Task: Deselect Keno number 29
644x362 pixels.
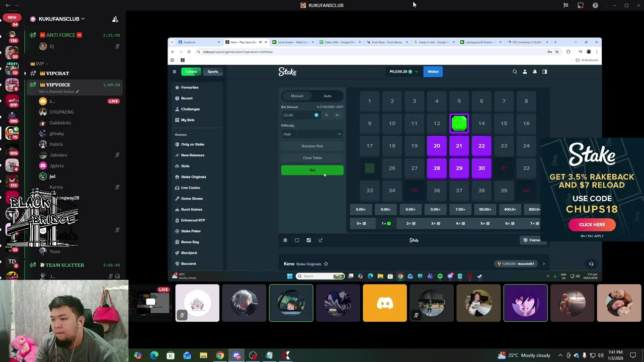Action: pyautogui.click(x=459, y=168)
